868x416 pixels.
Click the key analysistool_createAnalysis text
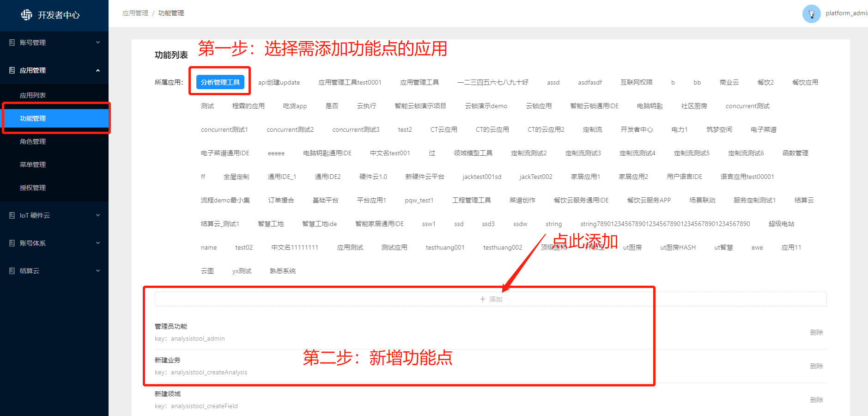tap(201, 372)
